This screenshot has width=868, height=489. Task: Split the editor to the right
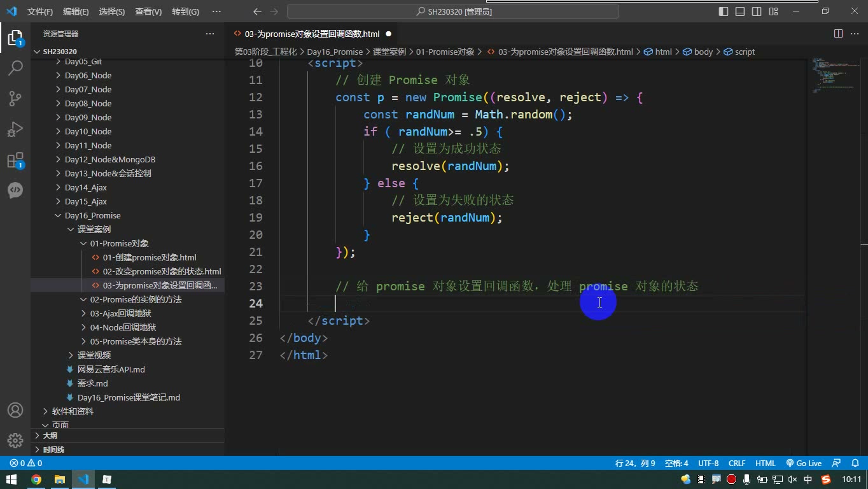point(839,34)
